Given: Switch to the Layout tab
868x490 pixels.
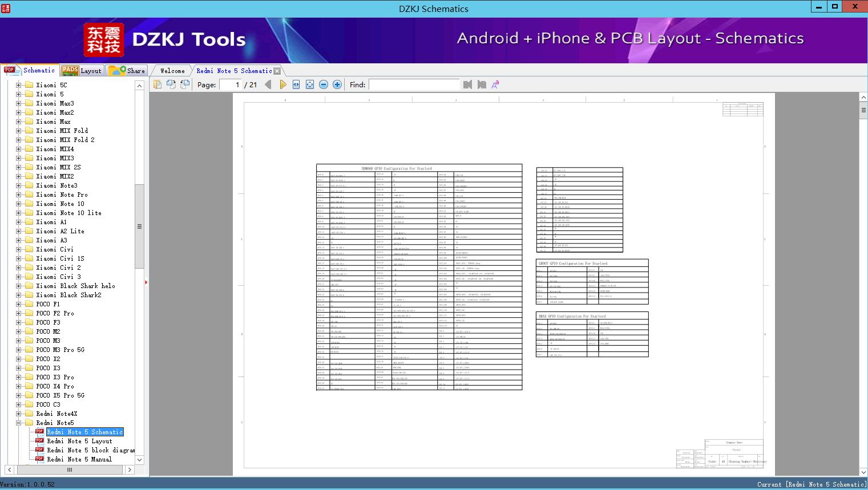Looking at the screenshot, I should click(x=82, y=71).
